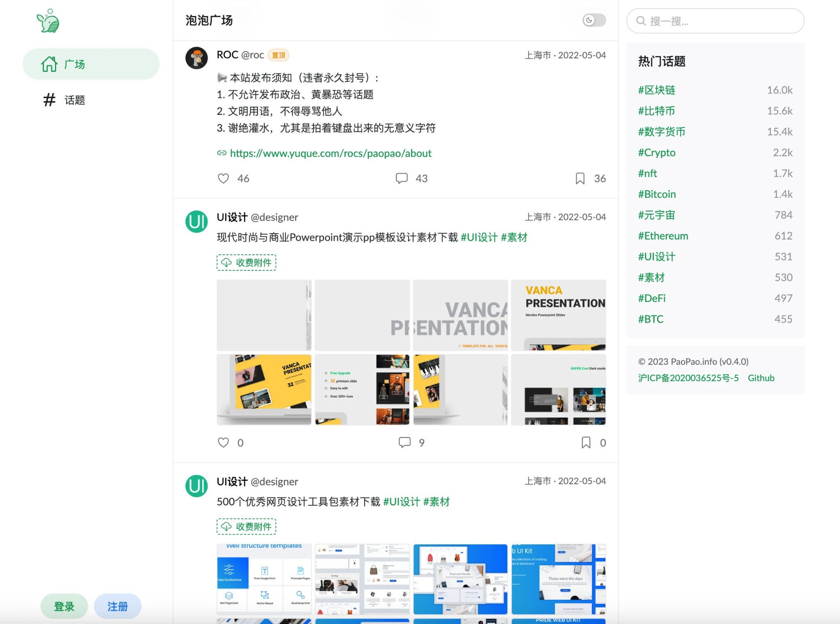Open the 话题 topics section
This screenshot has width=840, height=624.
91,100
